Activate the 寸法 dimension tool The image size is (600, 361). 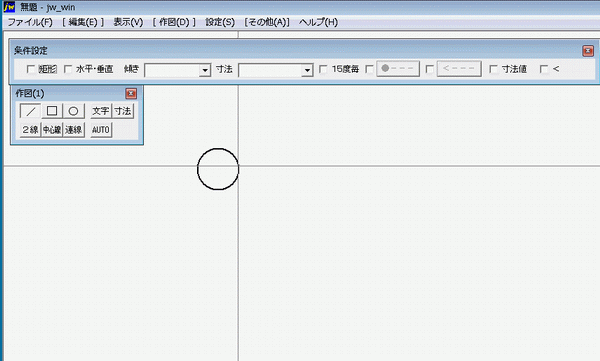pos(123,111)
